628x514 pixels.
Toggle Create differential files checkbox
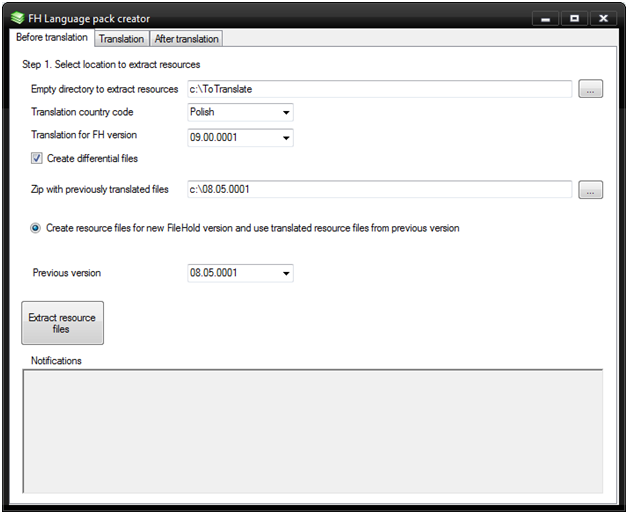(36, 158)
